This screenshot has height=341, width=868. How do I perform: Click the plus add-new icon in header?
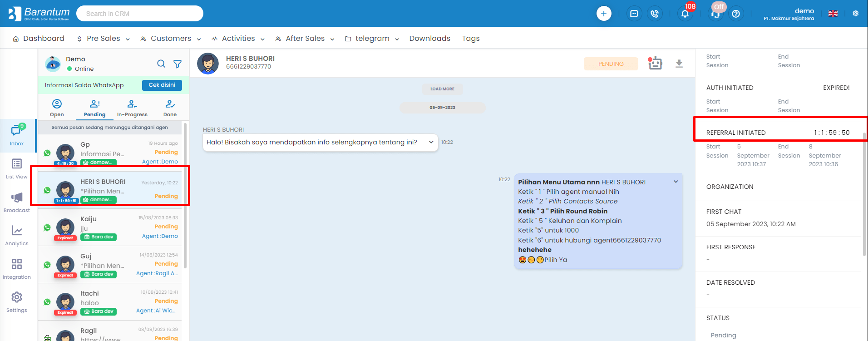click(x=603, y=14)
